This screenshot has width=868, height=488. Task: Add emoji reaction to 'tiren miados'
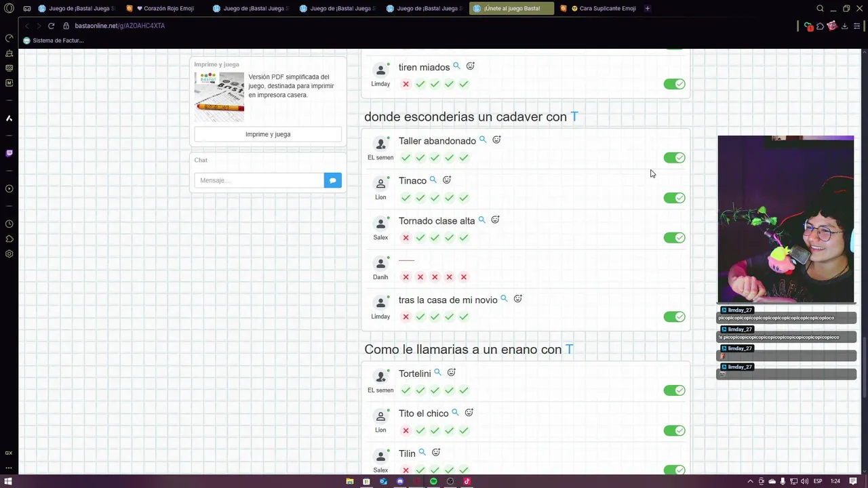coord(470,66)
